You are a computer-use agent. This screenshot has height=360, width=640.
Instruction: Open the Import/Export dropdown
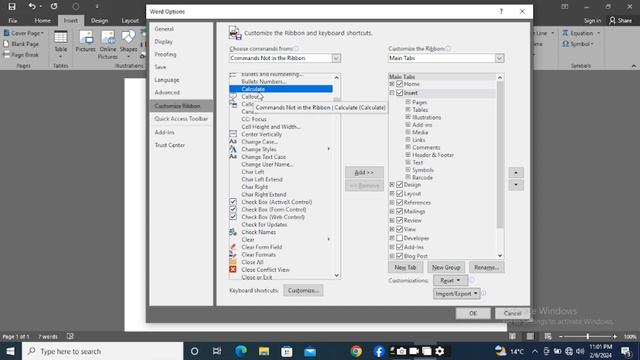456,293
